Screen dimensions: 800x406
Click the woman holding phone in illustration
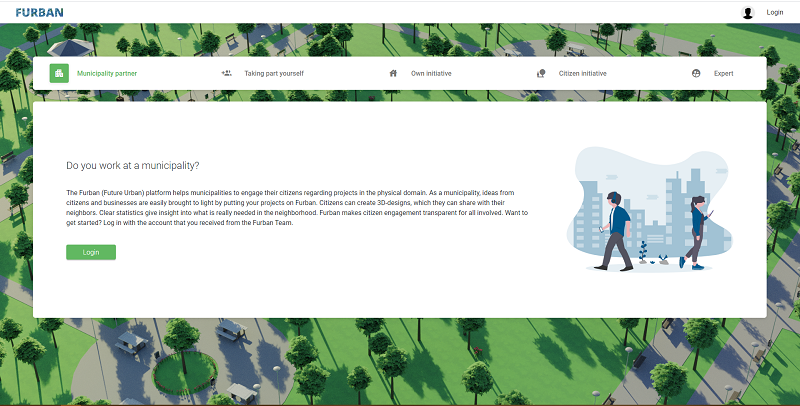click(696, 233)
